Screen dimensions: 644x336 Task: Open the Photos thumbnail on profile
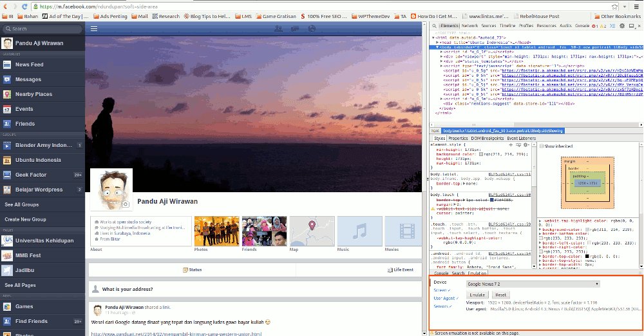tap(216, 231)
